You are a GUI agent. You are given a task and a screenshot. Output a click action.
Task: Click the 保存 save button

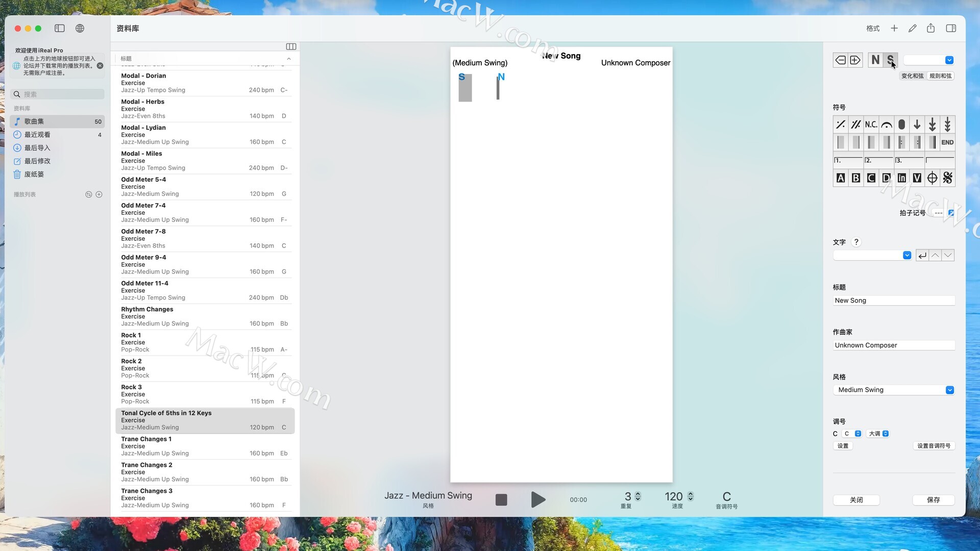point(933,500)
